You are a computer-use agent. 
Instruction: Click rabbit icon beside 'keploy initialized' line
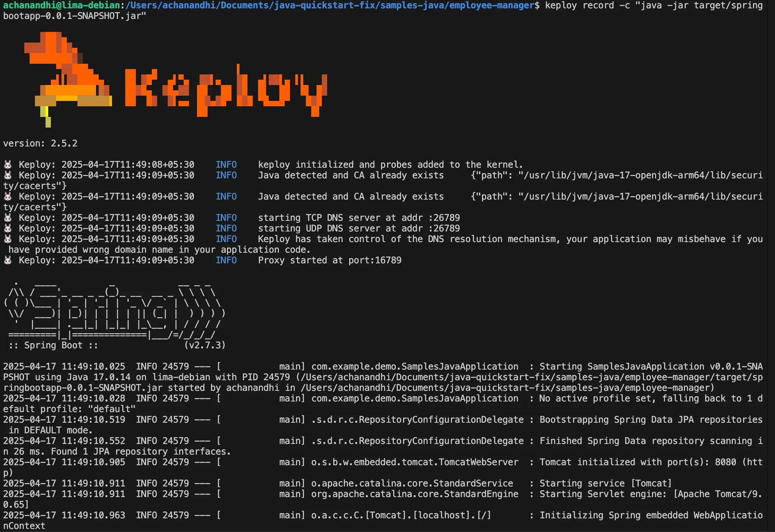pyautogui.click(x=8, y=165)
